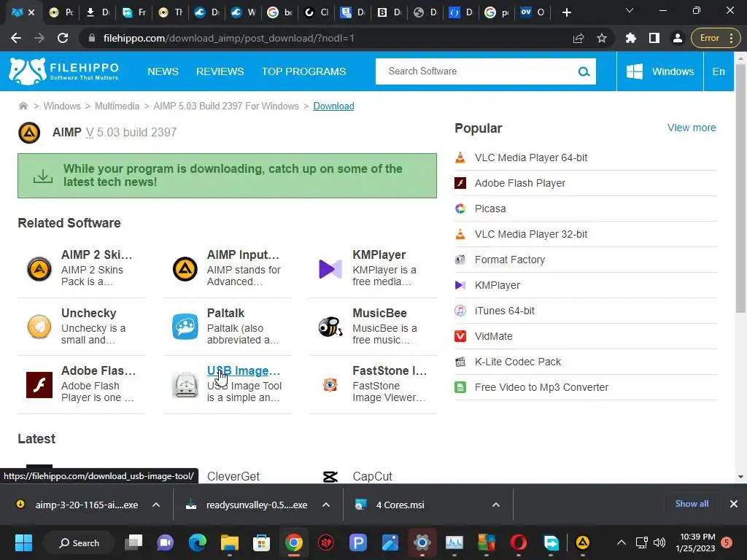This screenshot has width=747, height=560.
Task: Click the Paltalk icon
Action: click(x=185, y=327)
